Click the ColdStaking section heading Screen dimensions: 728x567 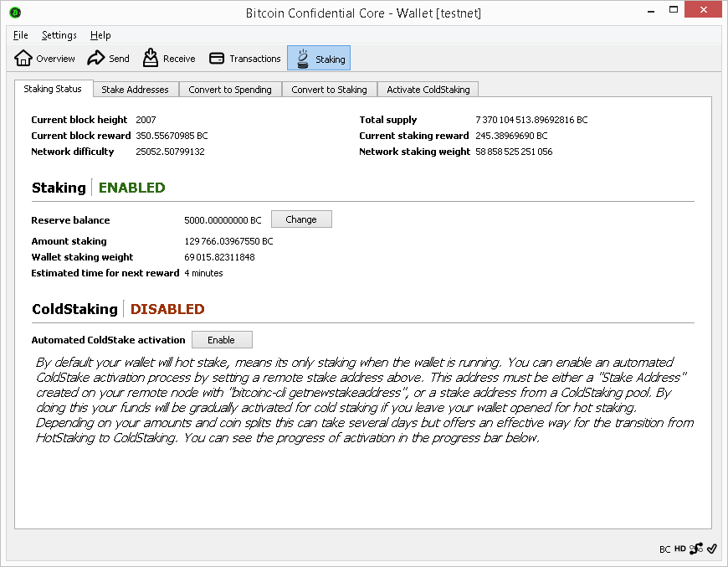click(x=74, y=309)
